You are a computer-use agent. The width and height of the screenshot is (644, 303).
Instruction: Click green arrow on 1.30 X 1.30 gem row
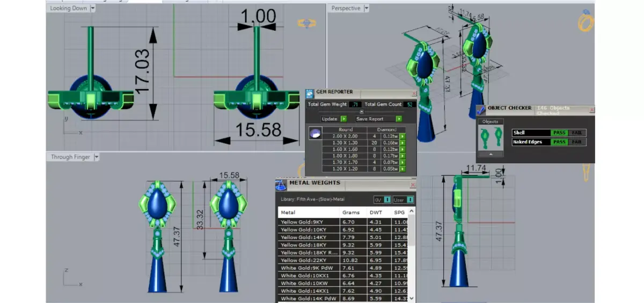pos(402,143)
